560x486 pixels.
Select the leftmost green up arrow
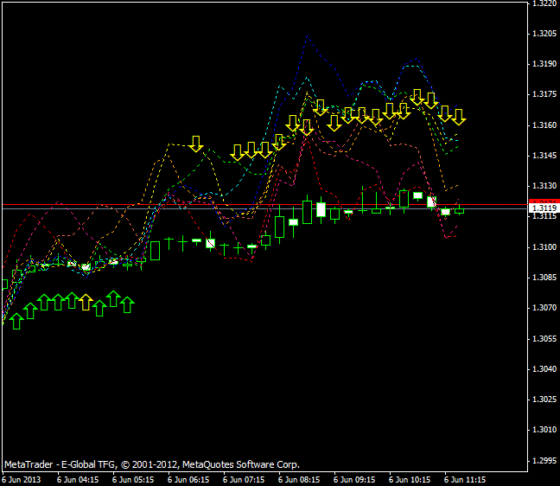point(17,321)
